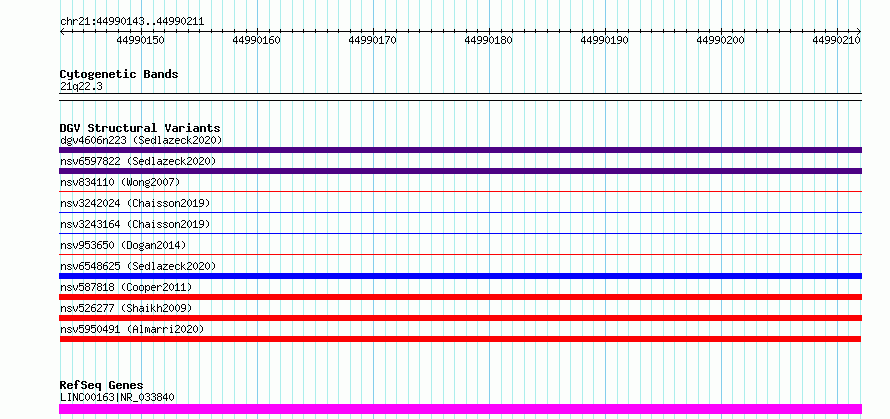This screenshot has width=890, height=419.
Task: Select the thick blue nsv6548625 variant bar
Action: point(460,276)
